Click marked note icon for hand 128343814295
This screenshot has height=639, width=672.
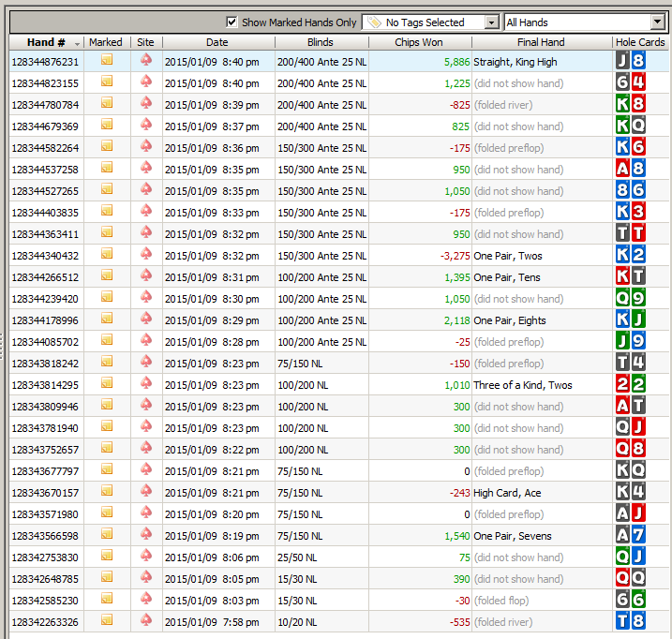pyautogui.click(x=107, y=382)
